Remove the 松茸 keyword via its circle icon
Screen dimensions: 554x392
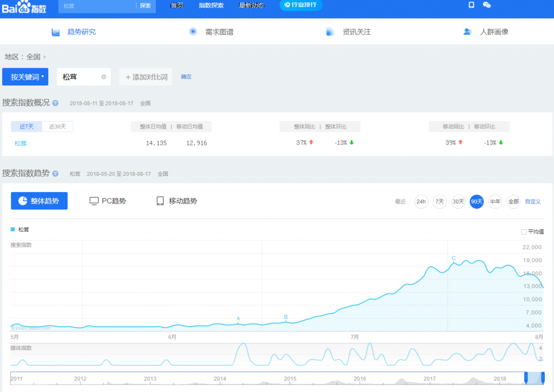(104, 77)
